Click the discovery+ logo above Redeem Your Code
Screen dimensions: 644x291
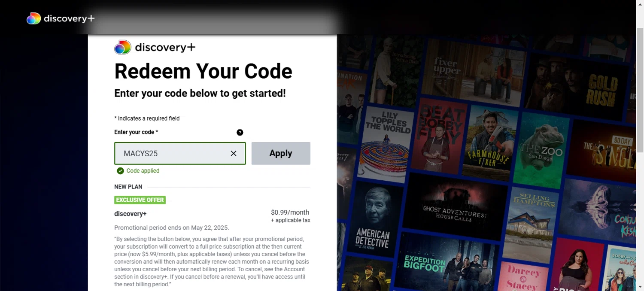[x=155, y=47]
